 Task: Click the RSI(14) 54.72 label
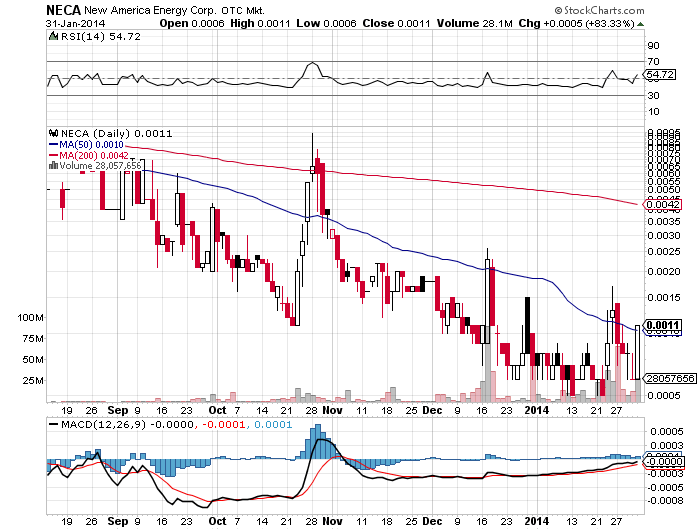101,36
